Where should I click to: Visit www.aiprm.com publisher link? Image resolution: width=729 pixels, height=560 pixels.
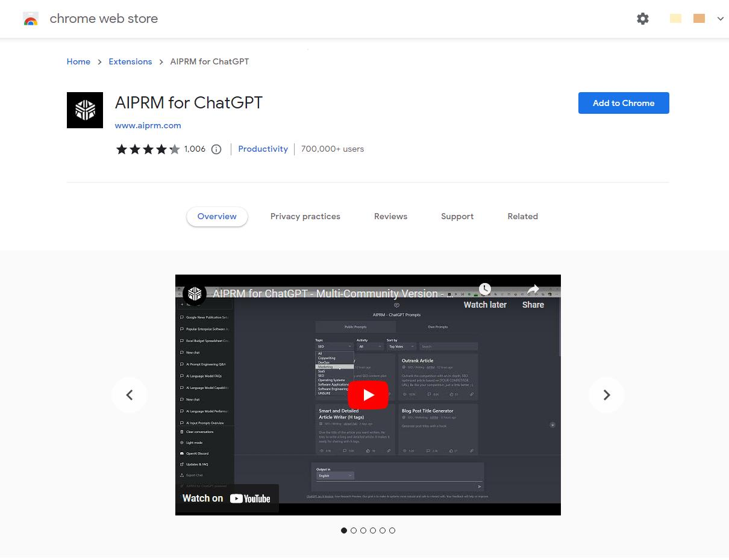(148, 125)
